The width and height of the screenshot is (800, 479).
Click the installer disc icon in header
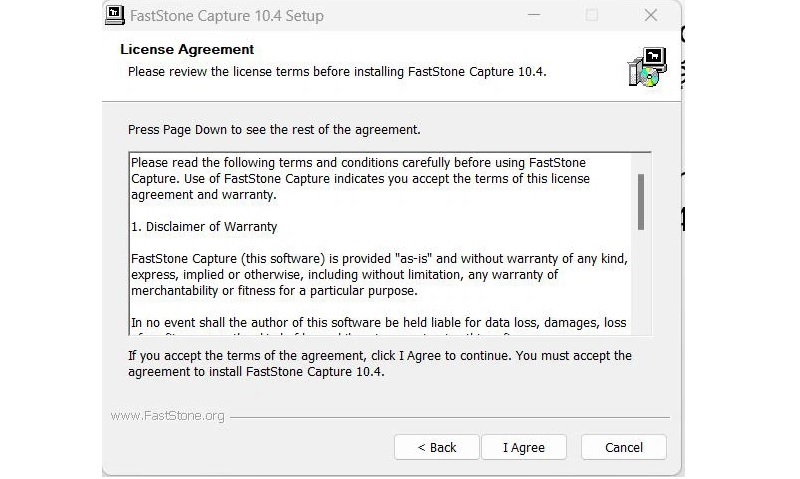645,66
